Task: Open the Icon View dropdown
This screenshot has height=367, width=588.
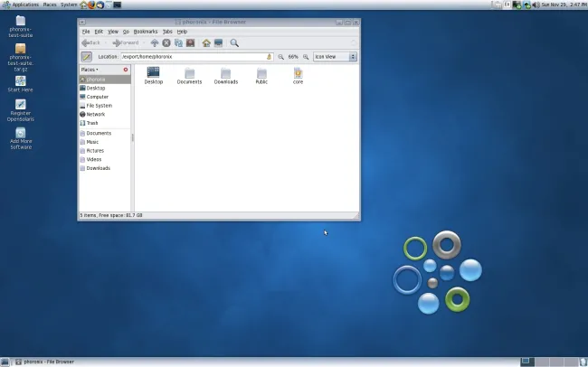Action: tap(335, 57)
